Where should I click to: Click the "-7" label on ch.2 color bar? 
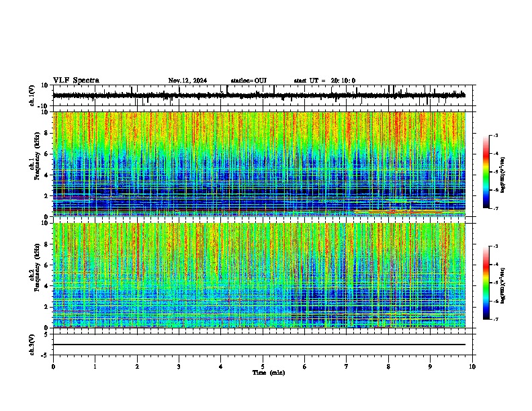(x=496, y=320)
